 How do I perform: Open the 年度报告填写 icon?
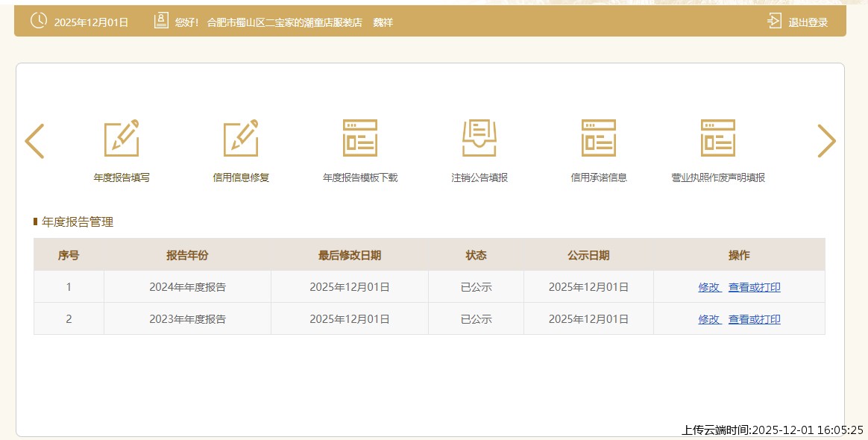pos(122,139)
